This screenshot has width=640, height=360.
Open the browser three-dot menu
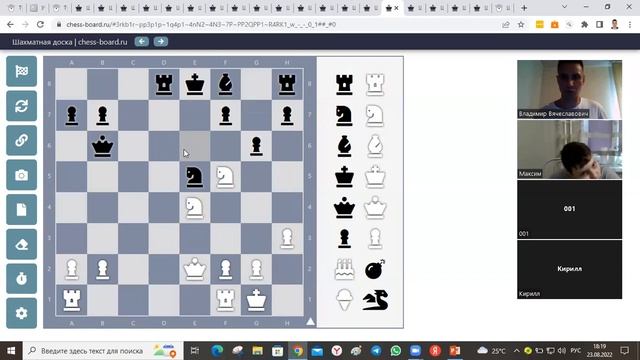coord(630,24)
